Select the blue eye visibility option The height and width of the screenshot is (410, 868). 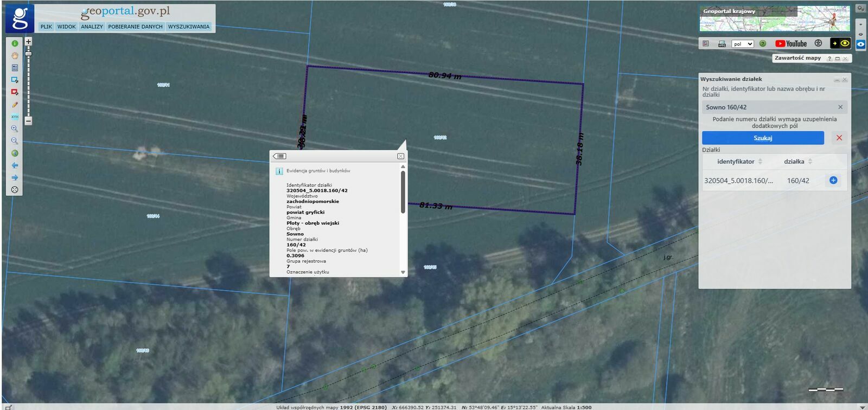point(860,44)
